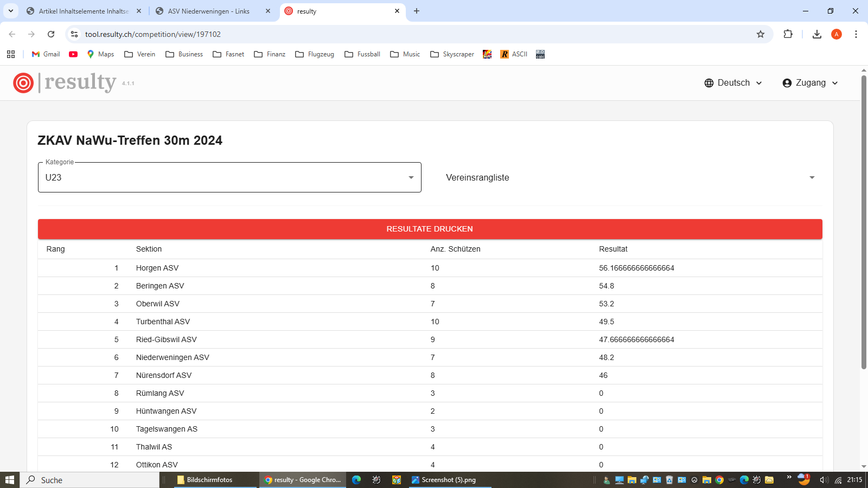Screen dimensions: 868x488
Task: Switch to Artikel Inhaltselemente tab
Action: [x=83, y=11]
